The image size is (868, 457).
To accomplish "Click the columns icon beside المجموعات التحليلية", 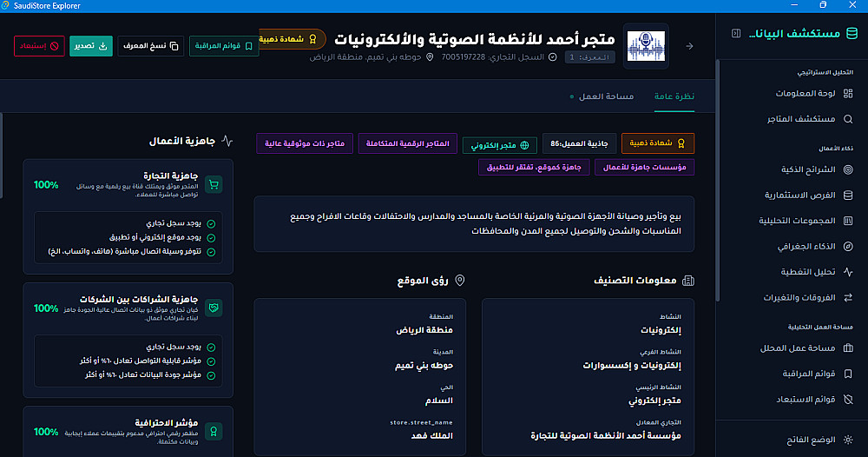I will [848, 221].
